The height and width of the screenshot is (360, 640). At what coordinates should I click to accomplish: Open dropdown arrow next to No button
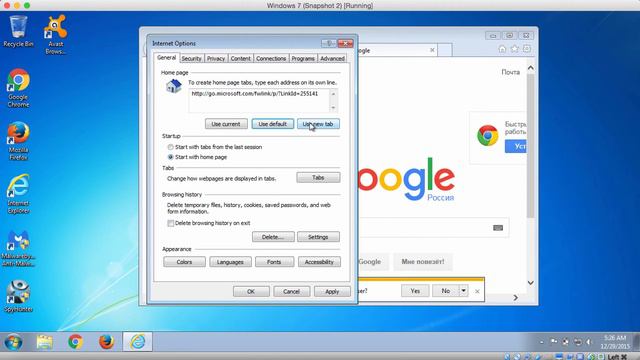(x=464, y=291)
